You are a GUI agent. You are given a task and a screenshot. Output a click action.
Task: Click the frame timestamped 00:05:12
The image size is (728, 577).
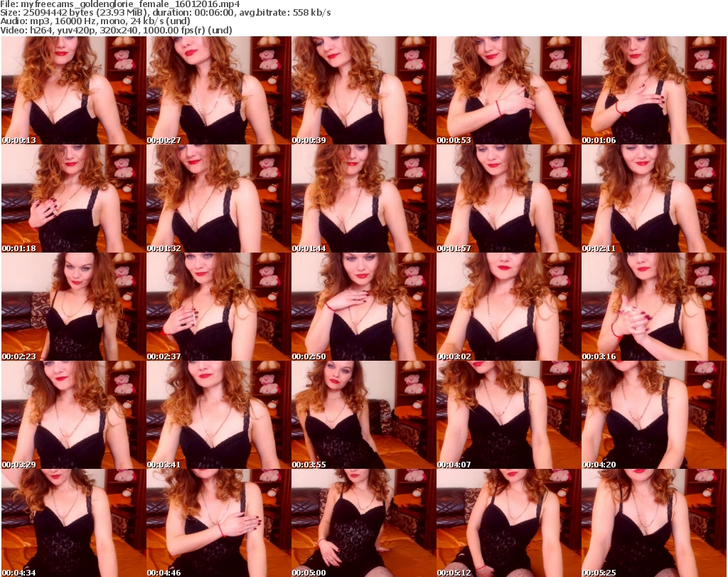(x=508, y=523)
